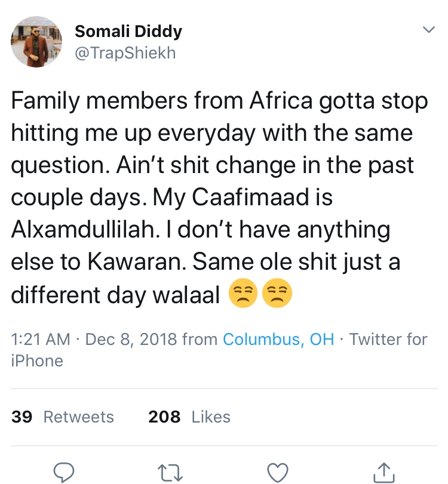View the 208 Likes list
The height and width of the screenshot is (484, 448).
pos(189,416)
